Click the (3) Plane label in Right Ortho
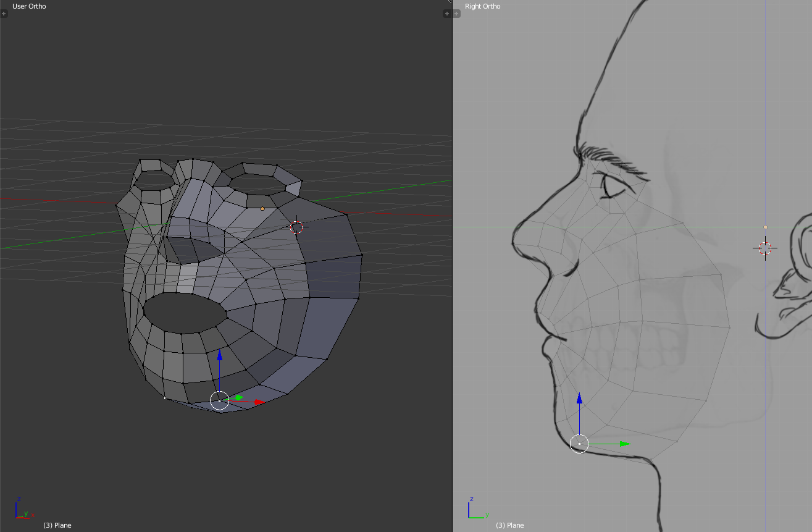Image resolution: width=812 pixels, height=532 pixels. point(509,525)
